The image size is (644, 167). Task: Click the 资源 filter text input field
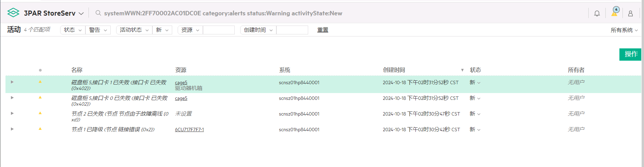click(219, 30)
